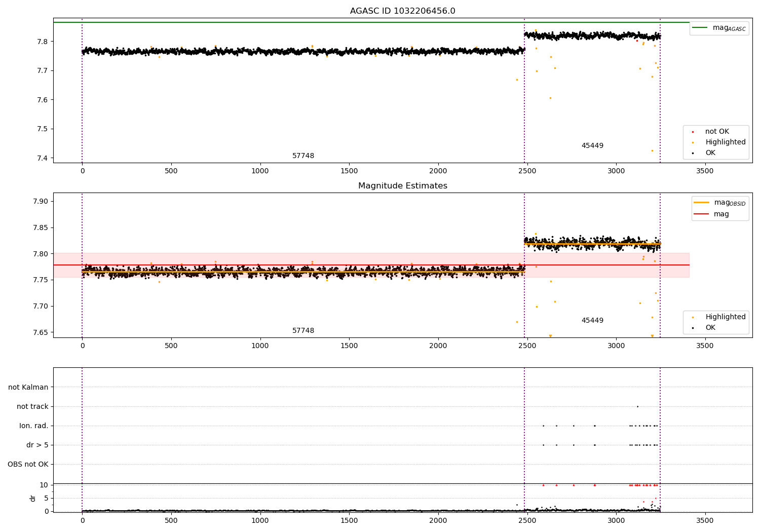Click the "1500" x-tick of the Magnitude Estimates plot
760x532 pixels.
click(349, 346)
